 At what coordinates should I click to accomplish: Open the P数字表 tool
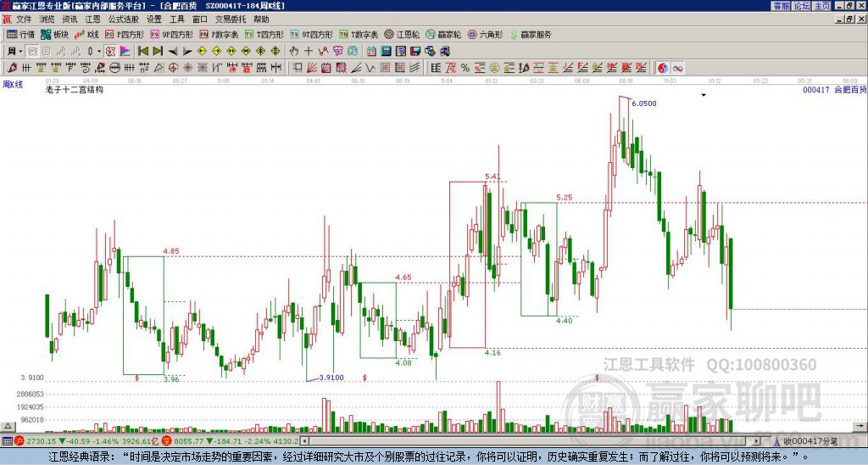pos(220,34)
